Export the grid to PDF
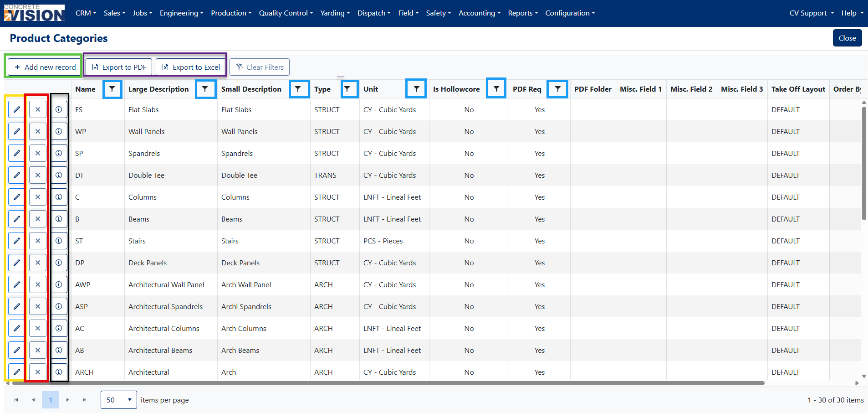Screen dimensions: 868x413 coord(119,67)
